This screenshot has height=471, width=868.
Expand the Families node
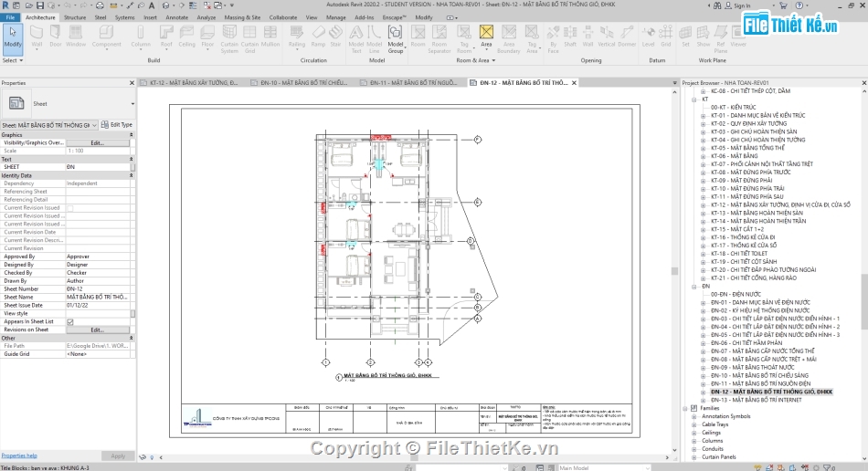(686, 409)
